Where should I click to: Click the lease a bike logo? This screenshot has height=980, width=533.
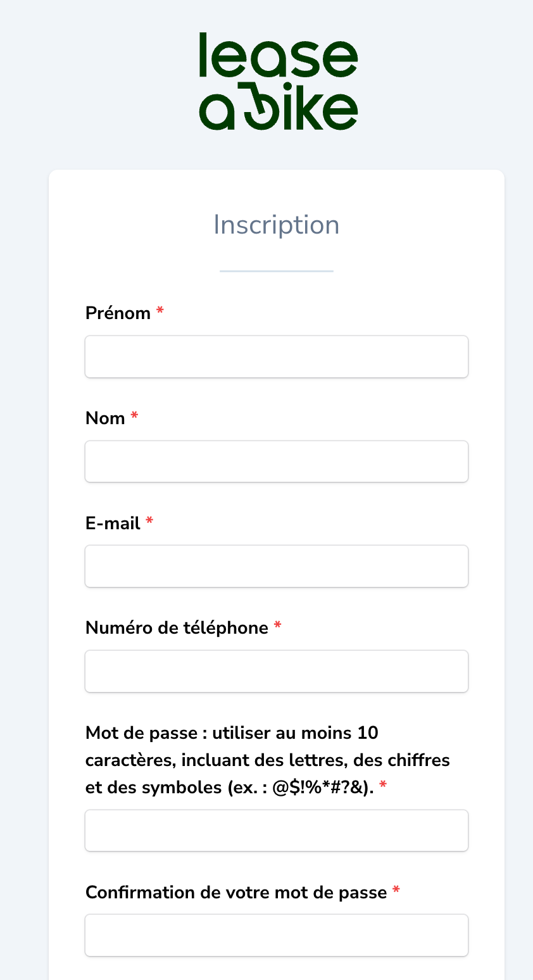pyautogui.click(x=279, y=82)
